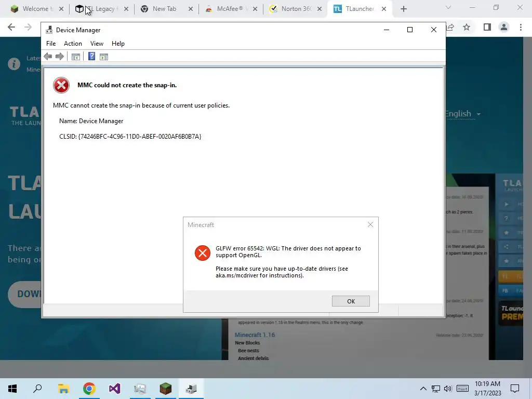
Task: Open the Chrome three-dot menu
Action: tap(521, 27)
